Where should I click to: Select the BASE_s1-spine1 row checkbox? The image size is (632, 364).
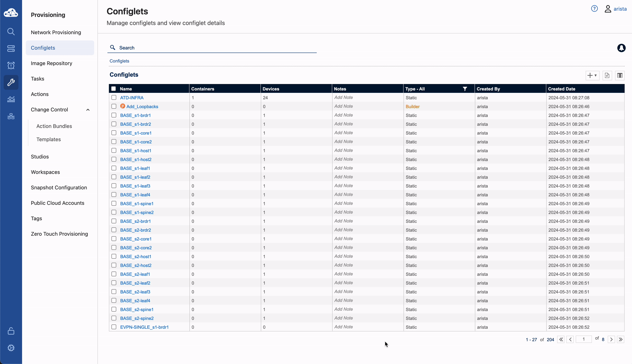tap(114, 204)
